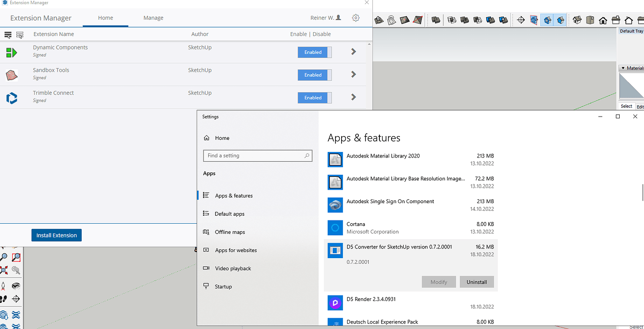Screen dimensions: 644x329
Task: Open the Select tab in Materials panel
Action: coord(626,106)
